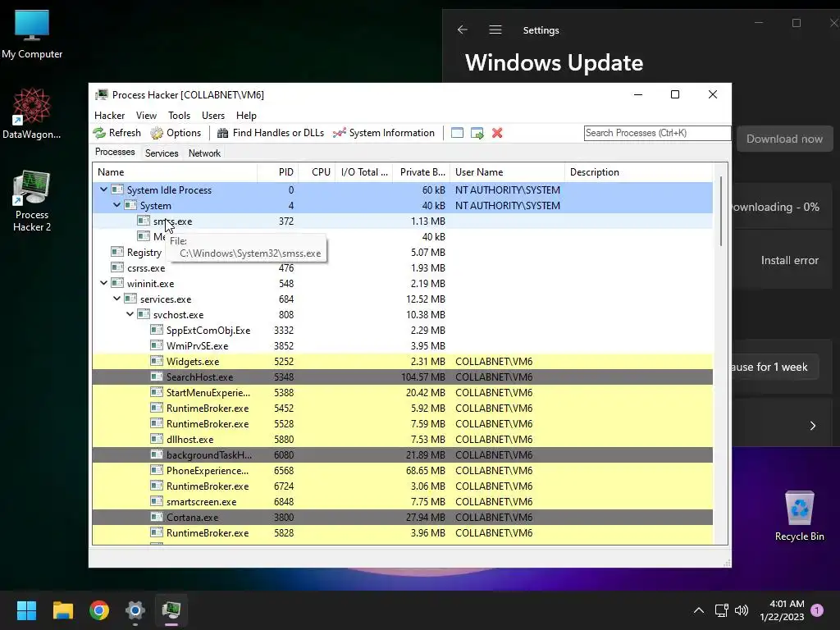Image resolution: width=840 pixels, height=630 pixels.
Task: Open the Settings hamburger navigation menu
Action: (495, 30)
